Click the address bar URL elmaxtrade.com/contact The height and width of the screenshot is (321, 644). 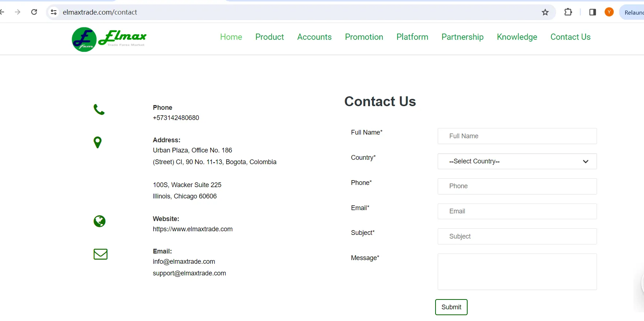[x=100, y=12]
